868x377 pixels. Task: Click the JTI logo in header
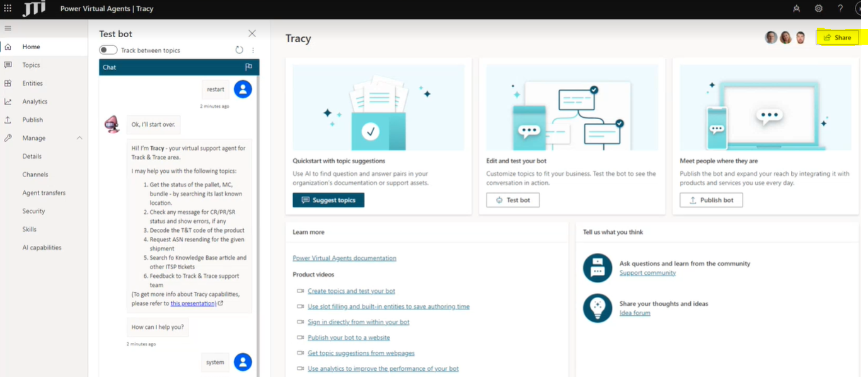tap(34, 9)
